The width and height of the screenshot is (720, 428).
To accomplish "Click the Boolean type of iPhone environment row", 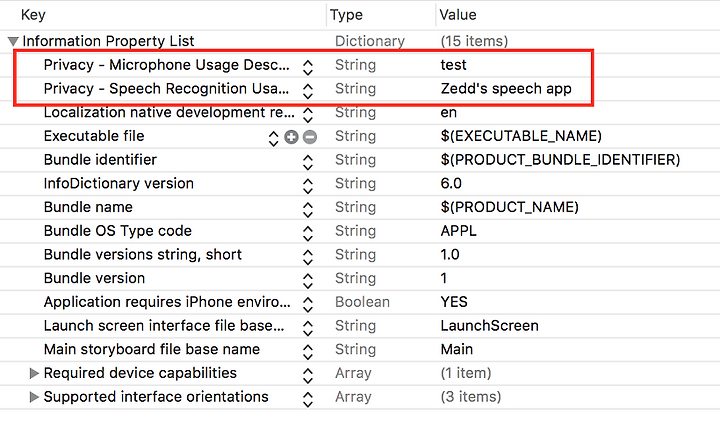I will tap(362, 302).
